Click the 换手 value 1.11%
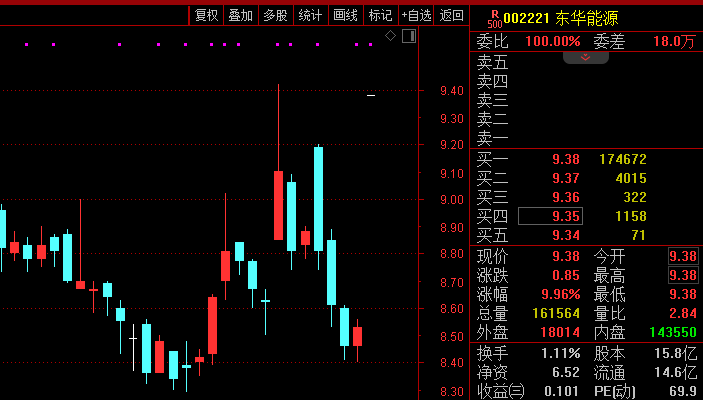This screenshot has height=400, width=703. coord(560,353)
